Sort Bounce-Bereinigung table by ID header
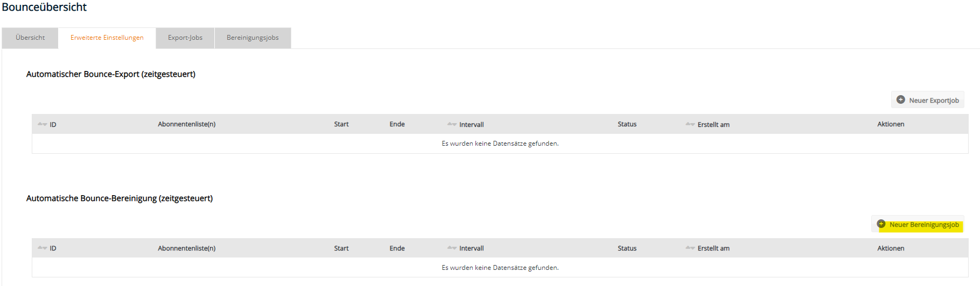The width and height of the screenshot is (980, 286). click(x=53, y=248)
